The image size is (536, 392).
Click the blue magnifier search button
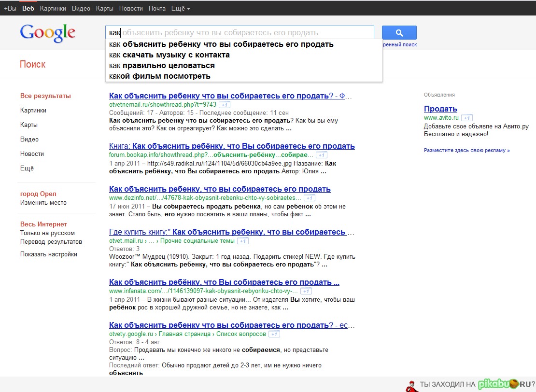(x=399, y=33)
